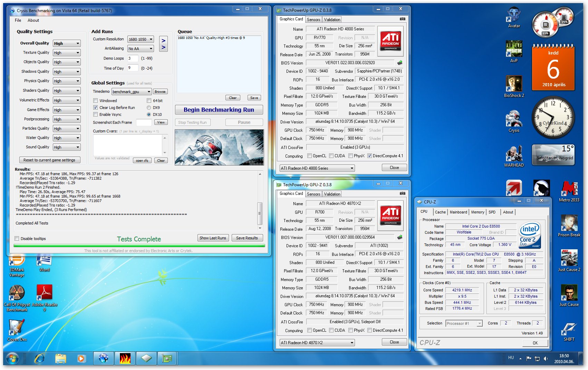Toggle Clear Log Before Run checkbox
The width and height of the screenshot is (588, 370).
coord(95,108)
